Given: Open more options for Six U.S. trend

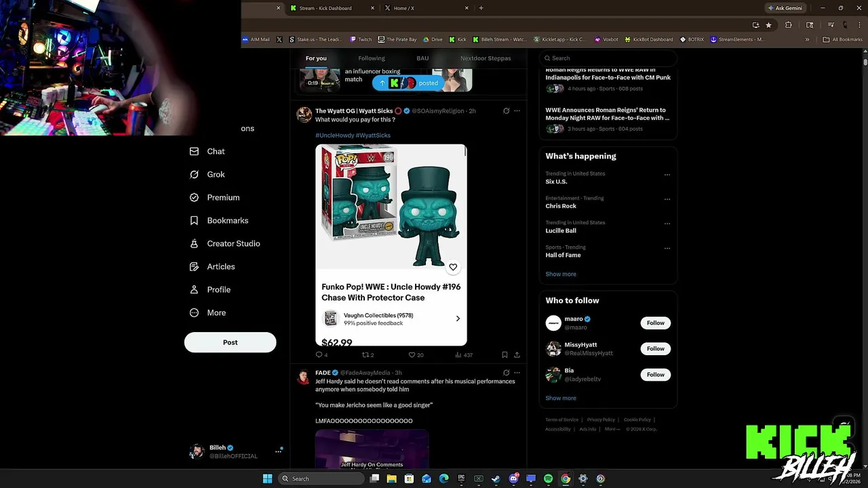Looking at the screenshot, I should [667, 174].
